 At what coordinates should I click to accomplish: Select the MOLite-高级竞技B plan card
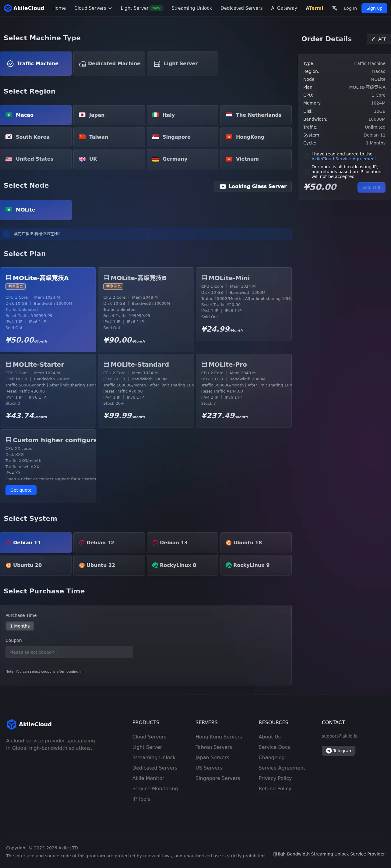[146, 310]
